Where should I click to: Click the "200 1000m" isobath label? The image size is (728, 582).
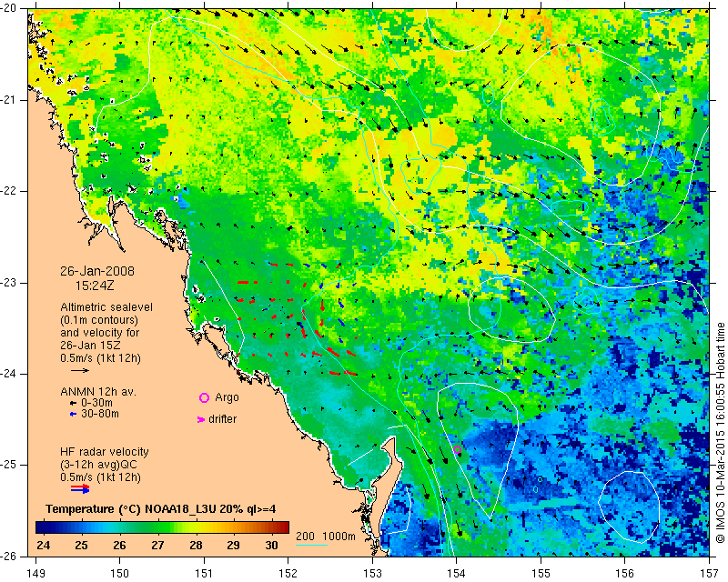(326, 537)
